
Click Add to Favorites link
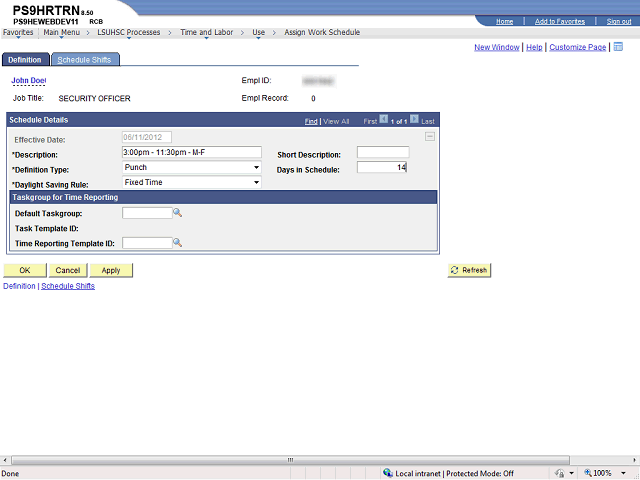click(560, 21)
